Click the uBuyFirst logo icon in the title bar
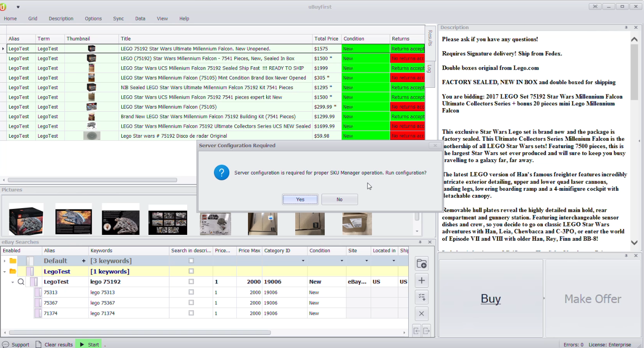This screenshot has height=348, width=644. coord(4,6)
